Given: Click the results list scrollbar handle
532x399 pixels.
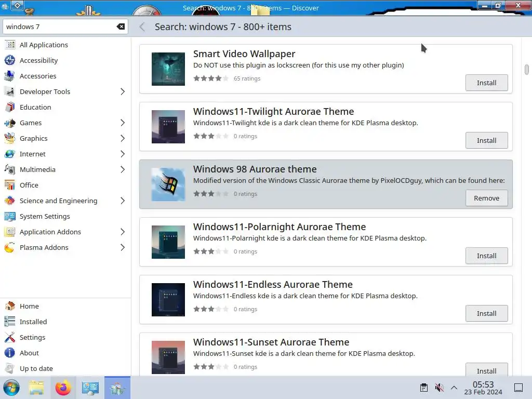Looking at the screenshot, I should 527,69.
